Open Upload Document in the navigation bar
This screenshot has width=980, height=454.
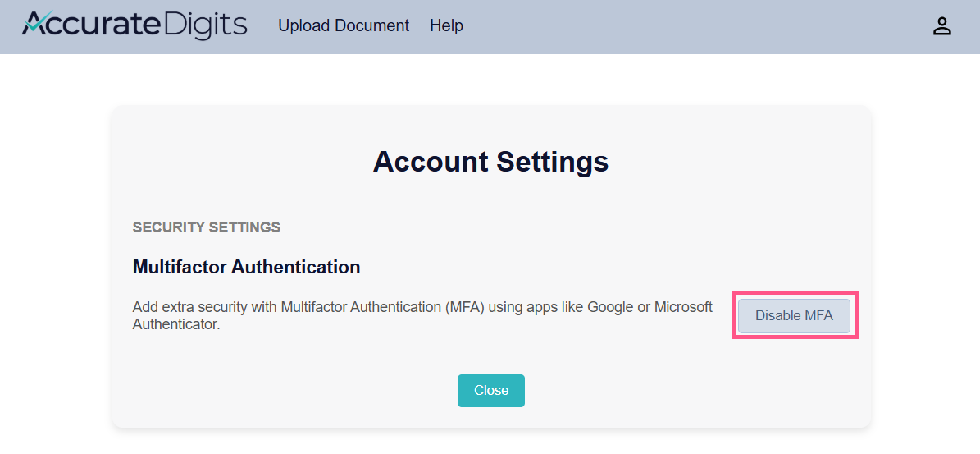click(344, 25)
